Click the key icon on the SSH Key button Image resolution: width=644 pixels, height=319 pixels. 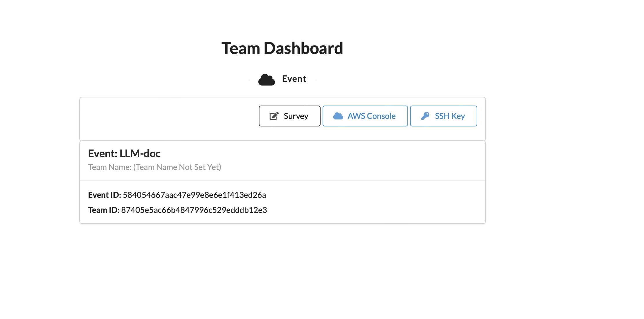click(x=425, y=115)
